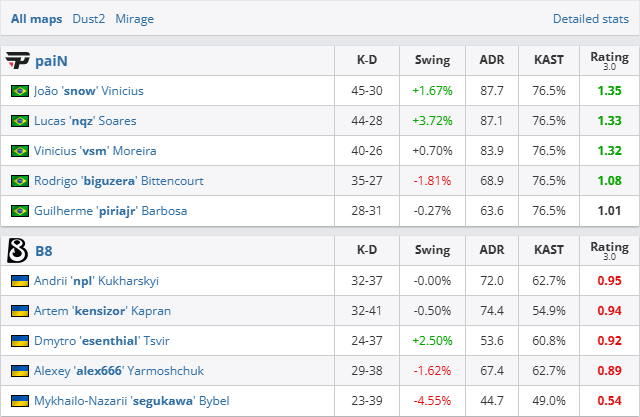Image resolution: width=640 pixels, height=417 pixels.
Task: Click Brazil flag next to biguzera
Action: click(19, 181)
